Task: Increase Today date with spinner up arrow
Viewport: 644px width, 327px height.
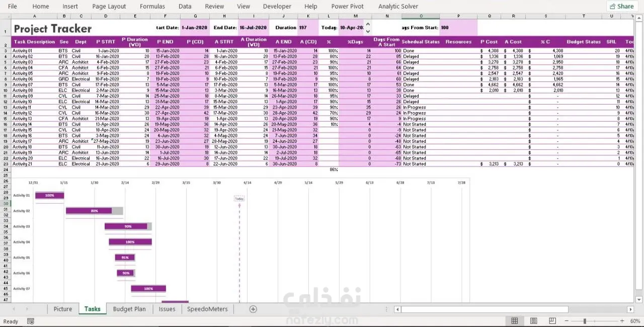Action: [368, 24]
